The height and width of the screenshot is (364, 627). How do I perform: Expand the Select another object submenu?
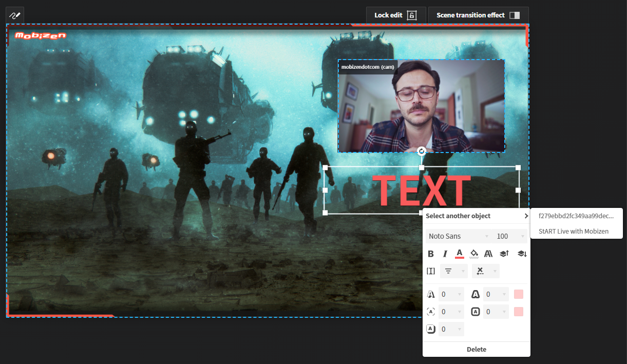[x=477, y=216]
